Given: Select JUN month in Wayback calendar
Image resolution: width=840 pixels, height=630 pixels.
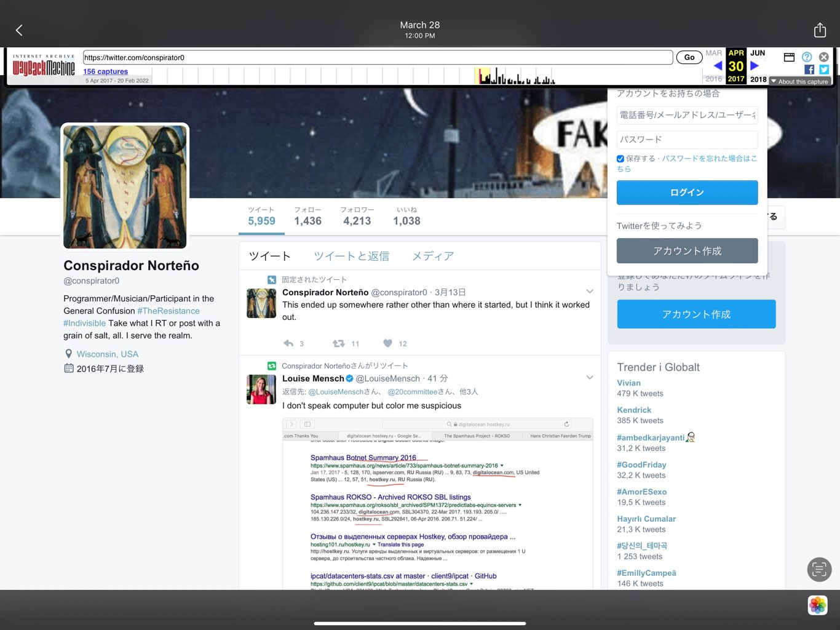Looking at the screenshot, I should coord(758,53).
